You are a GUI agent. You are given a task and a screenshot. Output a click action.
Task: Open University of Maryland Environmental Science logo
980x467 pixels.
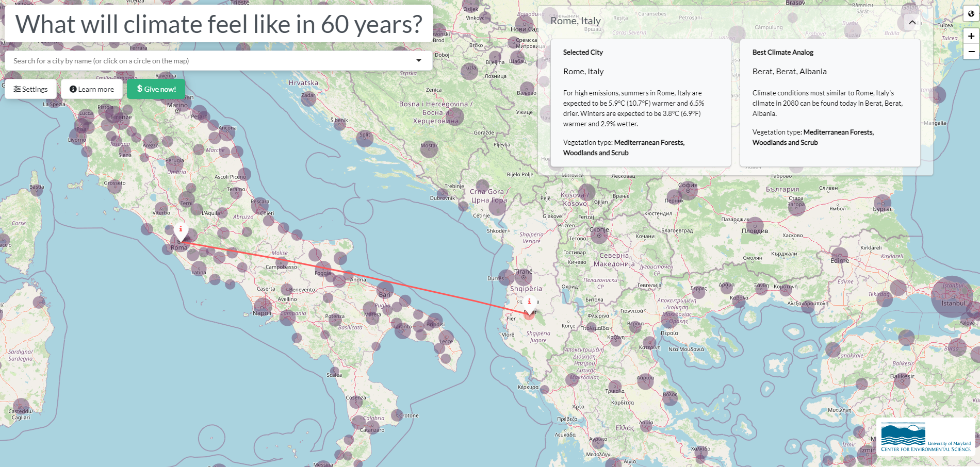click(x=926, y=437)
